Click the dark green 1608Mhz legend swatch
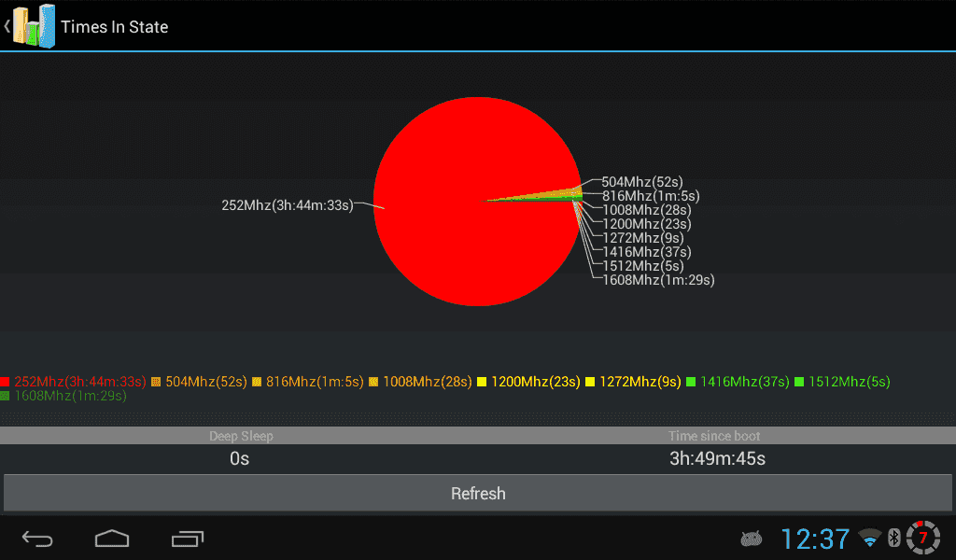The image size is (956, 560). pos(5,396)
